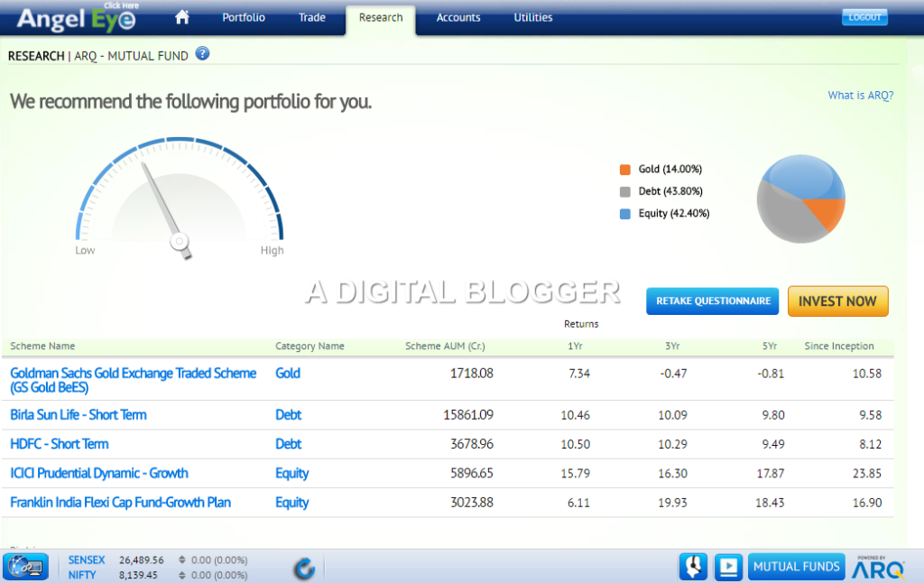Open ICICI Prudential Dynamic - Growth scheme

click(x=99, y=473)
